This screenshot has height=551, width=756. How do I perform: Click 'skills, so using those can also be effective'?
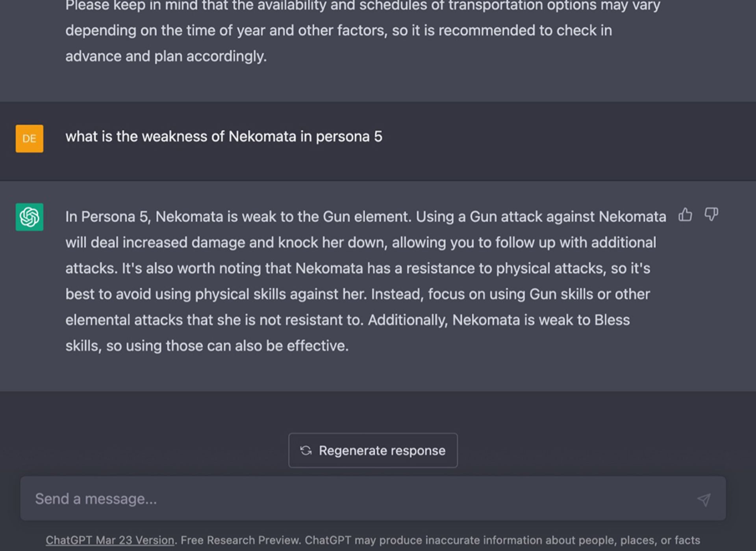point(207,346)
